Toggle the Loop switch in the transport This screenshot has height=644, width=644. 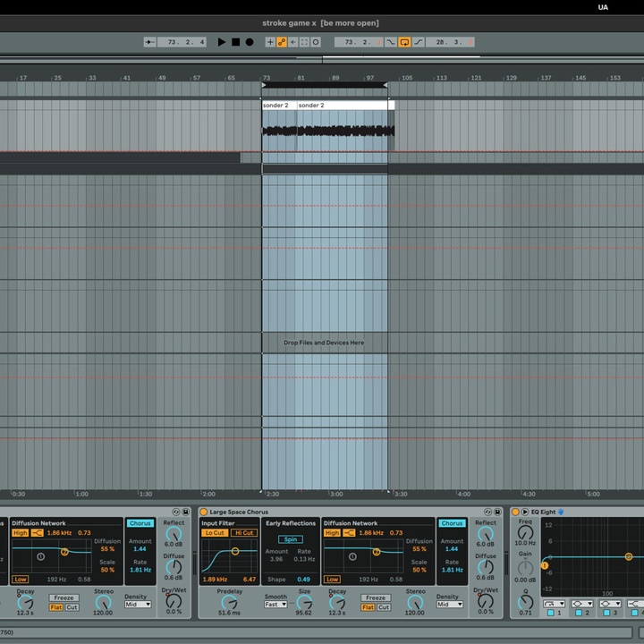404,42
